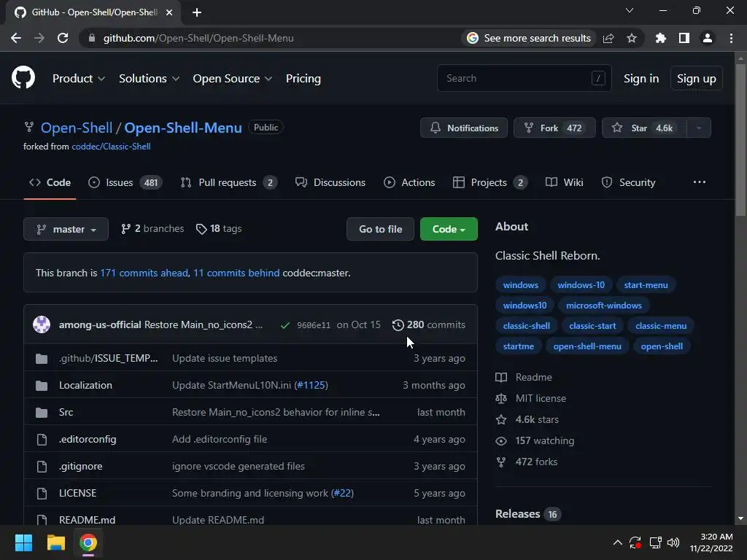This screenshot has width=747, height=560.
Task: Click the sync update tray icon
Action: click(x=635, y=542)
